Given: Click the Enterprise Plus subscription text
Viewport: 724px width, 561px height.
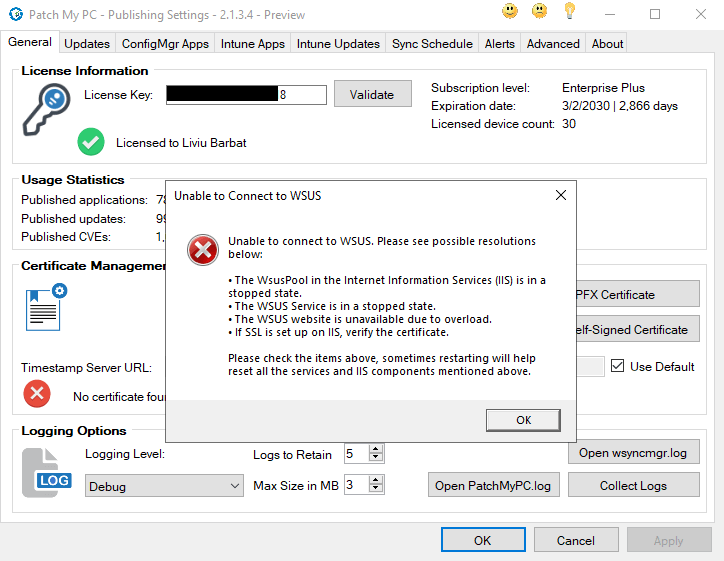Looking at the screenshot, I should point(603,88).
